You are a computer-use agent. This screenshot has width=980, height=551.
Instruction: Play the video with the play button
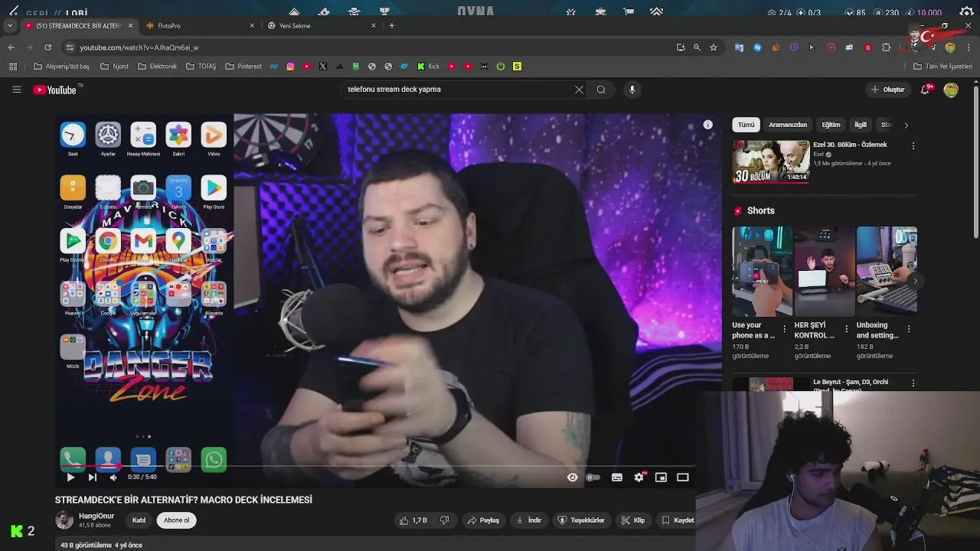pos(70,478)
